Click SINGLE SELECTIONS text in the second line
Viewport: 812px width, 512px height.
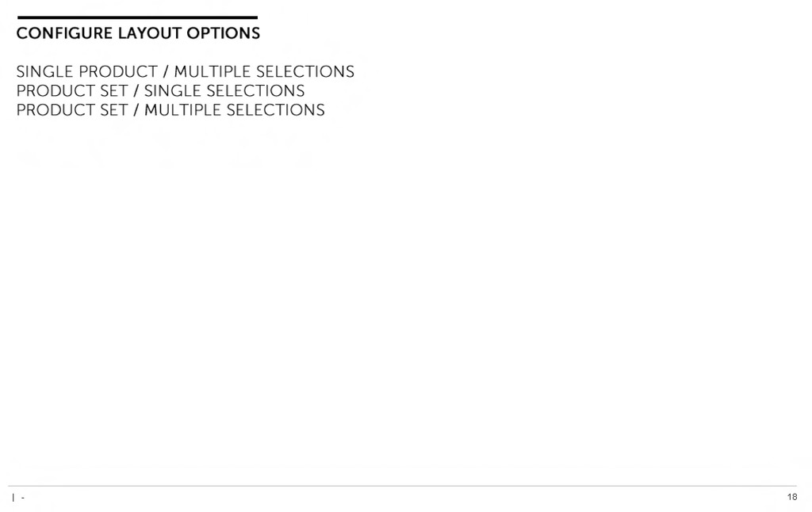coord(224,90)
